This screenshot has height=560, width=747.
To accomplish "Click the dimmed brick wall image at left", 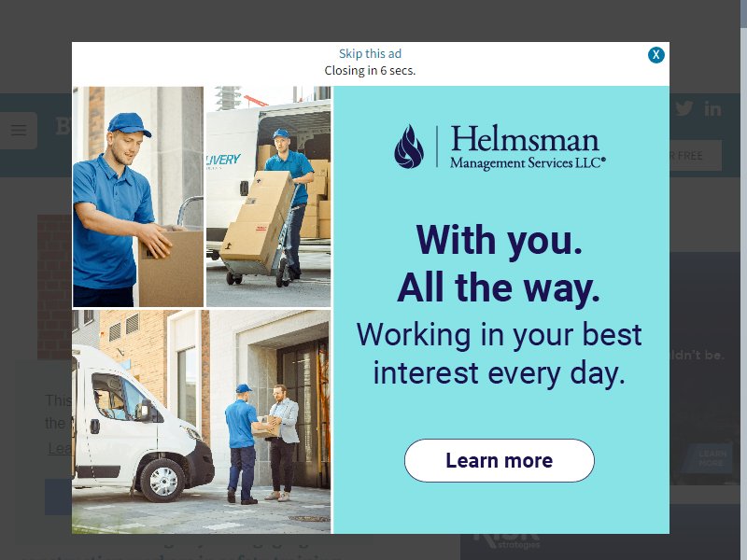I will pyautogui.click(x=55, y=287).
